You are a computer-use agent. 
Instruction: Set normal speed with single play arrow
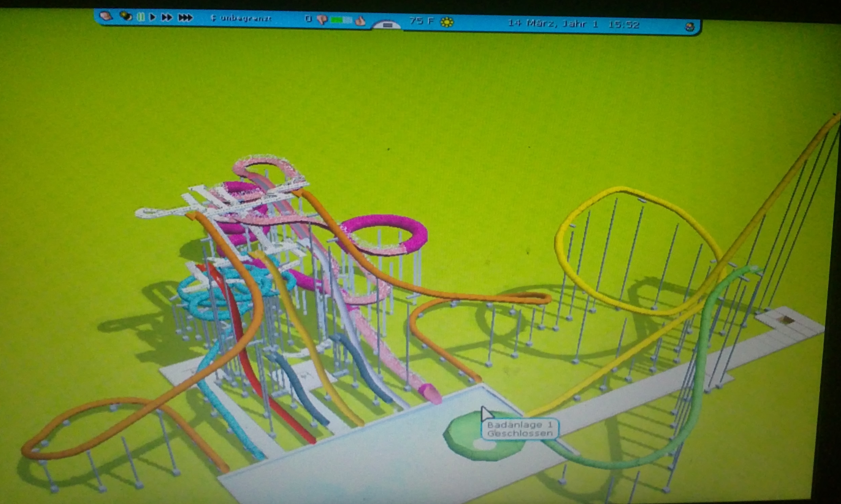(x=153, y=17)
